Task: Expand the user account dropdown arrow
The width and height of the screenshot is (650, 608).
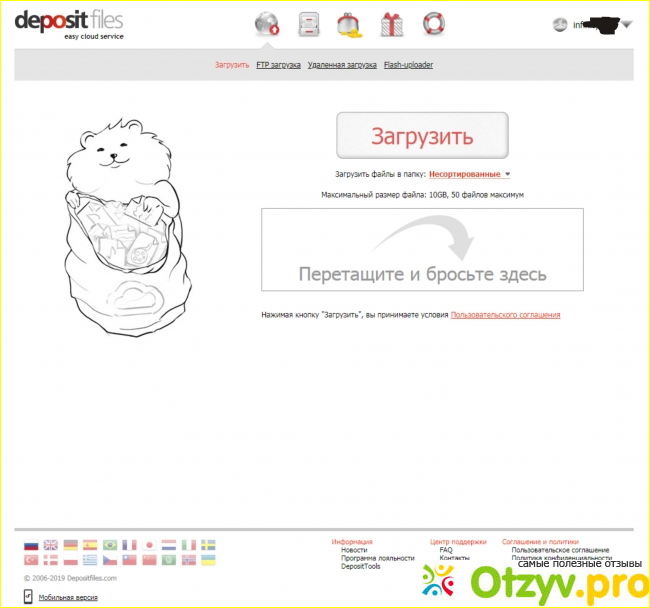Action: pyautogui.click(x=627, y=25)
